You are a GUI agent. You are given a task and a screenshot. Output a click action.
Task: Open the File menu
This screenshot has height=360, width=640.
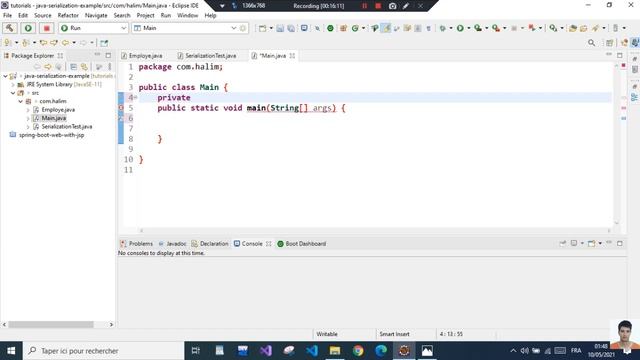point(7,16)
